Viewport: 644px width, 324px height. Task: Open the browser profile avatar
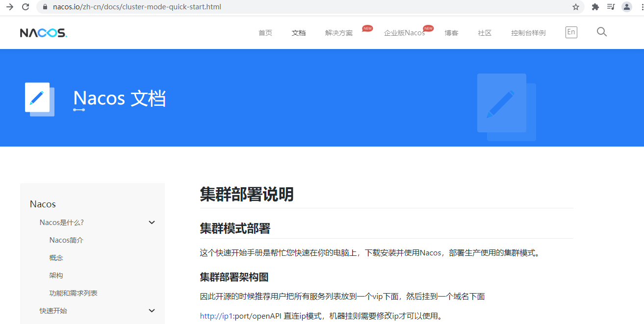(626, 7)
